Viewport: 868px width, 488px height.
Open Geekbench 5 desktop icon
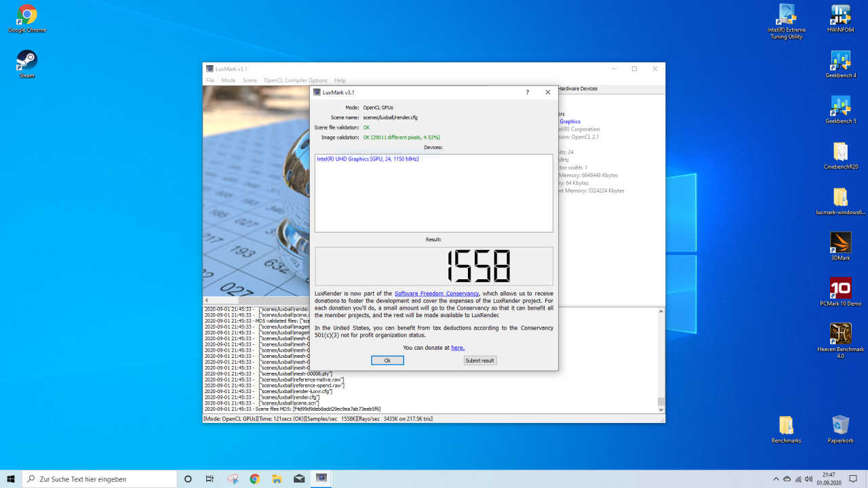tap(841, 110)
